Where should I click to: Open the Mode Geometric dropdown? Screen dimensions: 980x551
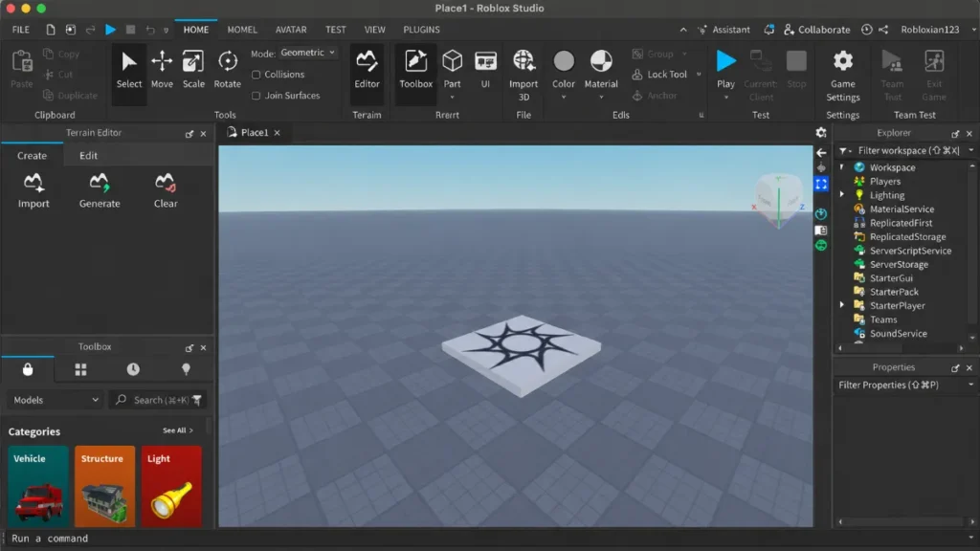pyautogui.click(x=307, y=53)
